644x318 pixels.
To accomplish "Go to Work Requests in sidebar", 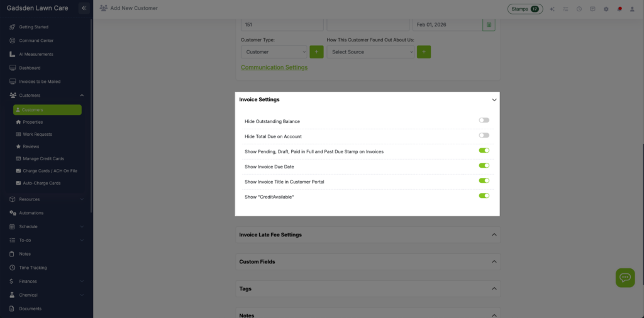I will click(x=37, y=134).
